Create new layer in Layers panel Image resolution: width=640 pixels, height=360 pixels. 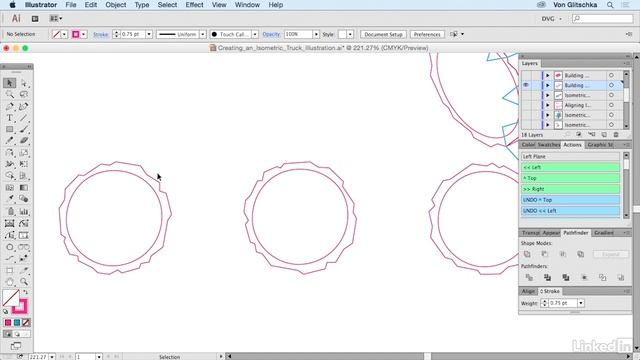pyautogui.click(x=604, y=135)
